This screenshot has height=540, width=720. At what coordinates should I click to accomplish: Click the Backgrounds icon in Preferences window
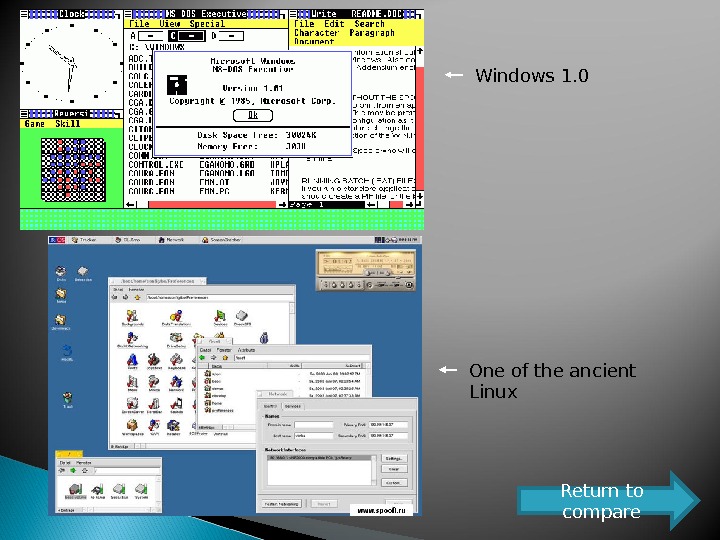click(132, 318)
